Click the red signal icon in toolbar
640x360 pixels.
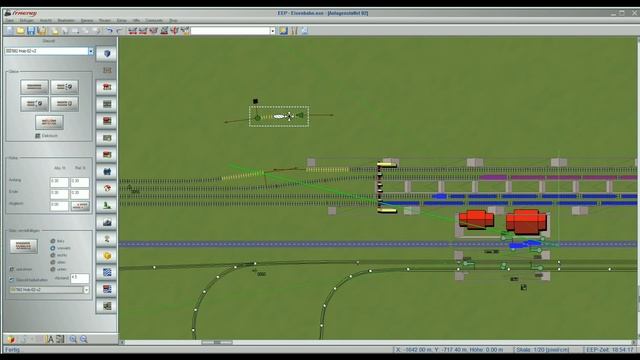(x=174, y=31)
